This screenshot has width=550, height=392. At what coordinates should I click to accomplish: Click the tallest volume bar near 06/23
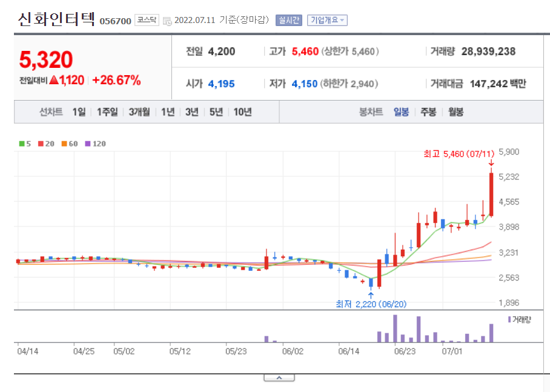(396, 328)
